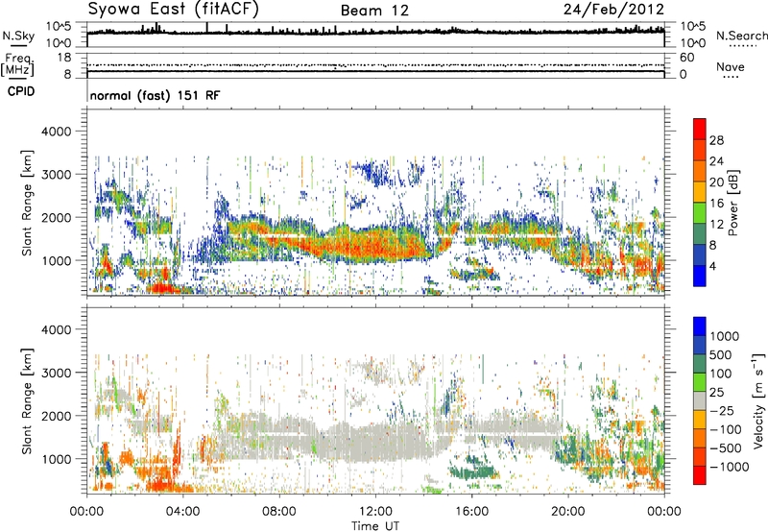This screenshot has width=768, height=532.
Task: Click the 'Time UT' axis label
Action: coord(375,526)
